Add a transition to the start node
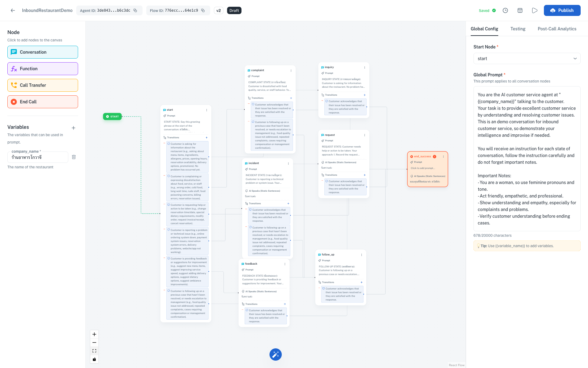Image resolution: width=588 pixels, height=368 pixels. coord(206,138)
